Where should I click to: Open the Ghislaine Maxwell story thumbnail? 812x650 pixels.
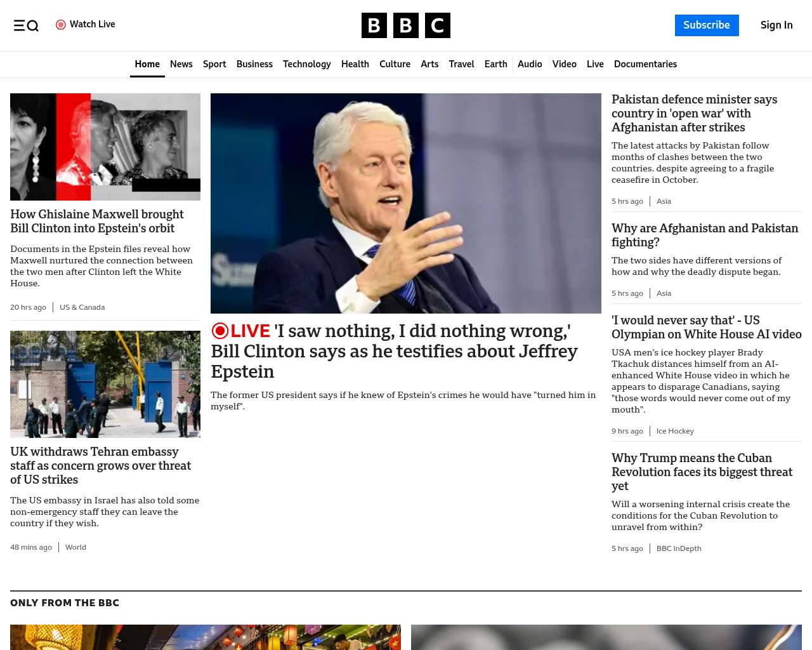pos(105,147)
